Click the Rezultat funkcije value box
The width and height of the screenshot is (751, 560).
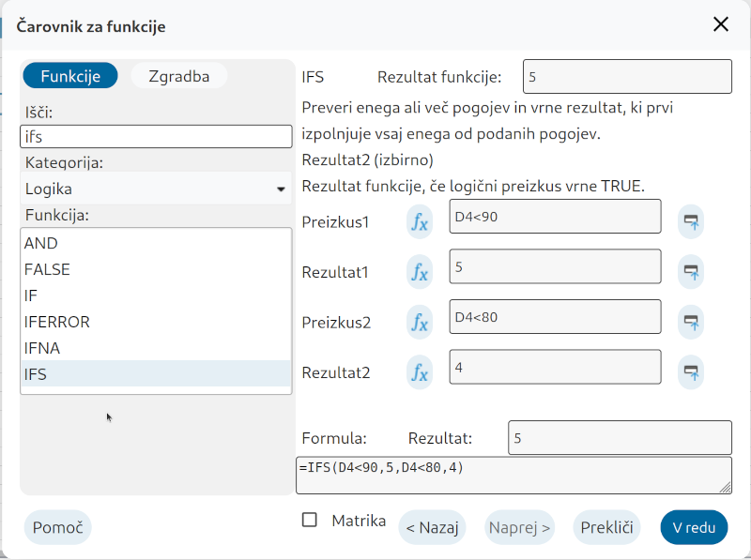coord(627,77)
